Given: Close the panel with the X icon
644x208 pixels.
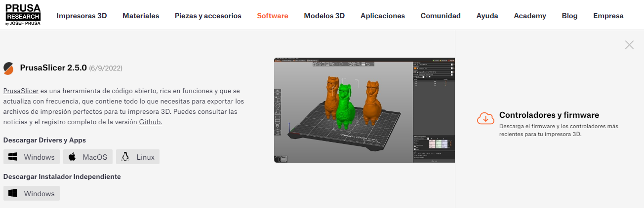Looking at the screenshot, I should (629, 45).
